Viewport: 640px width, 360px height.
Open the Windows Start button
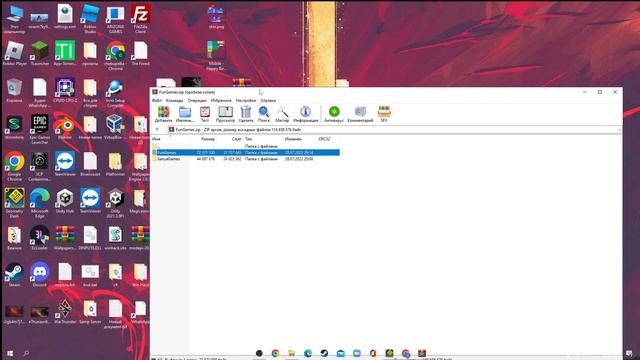coord(10,353)
